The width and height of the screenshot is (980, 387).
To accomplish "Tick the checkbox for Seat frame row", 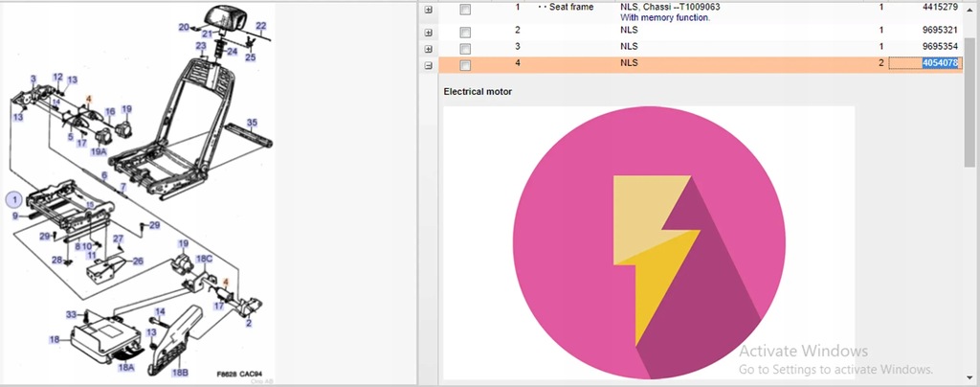I will [465, 10].
